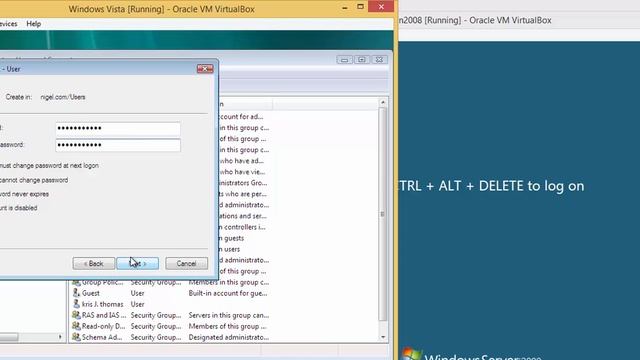Select the Guest user icon in the list
The image size is (640, 360).
(x=76, y=293)
